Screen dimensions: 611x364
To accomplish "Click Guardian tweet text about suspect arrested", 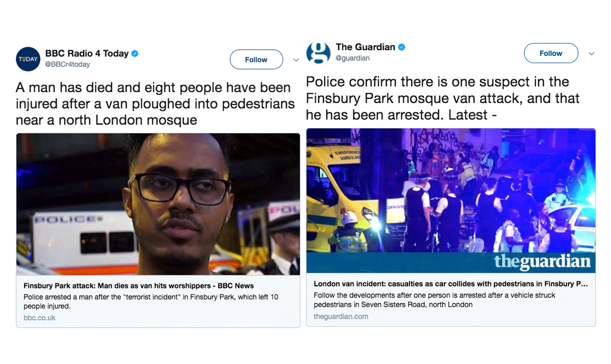I will 443,98.
